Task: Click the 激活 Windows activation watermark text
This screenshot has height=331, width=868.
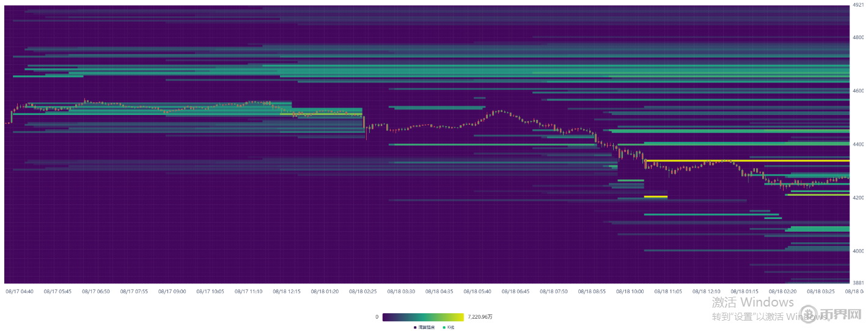Action: (752, 302)
